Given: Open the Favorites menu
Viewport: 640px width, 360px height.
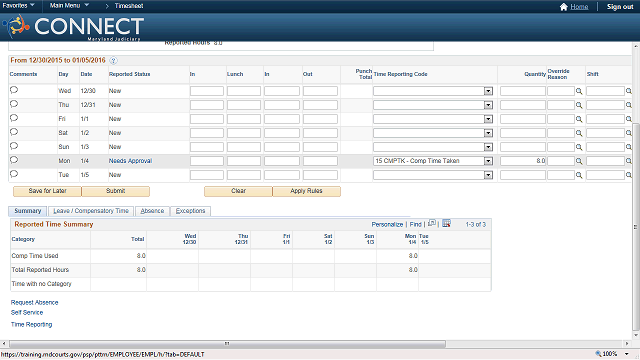Looking at the screenshot, I should point(18,6).
